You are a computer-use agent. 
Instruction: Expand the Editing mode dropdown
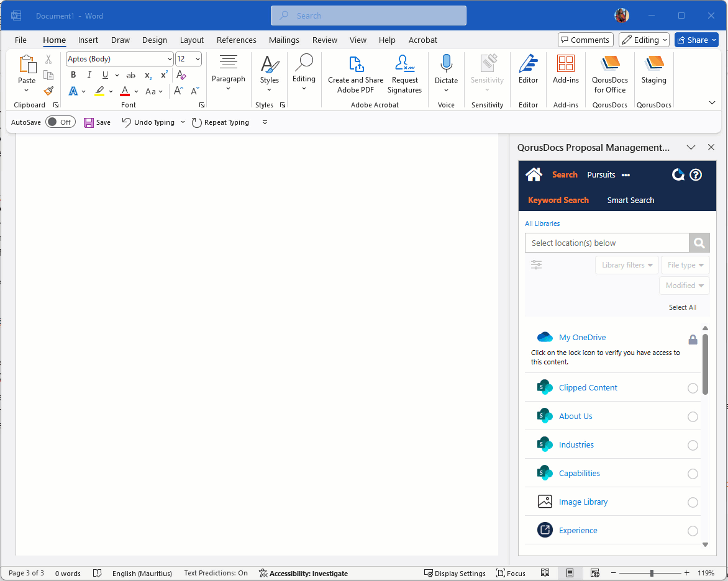tap(644, 40)
